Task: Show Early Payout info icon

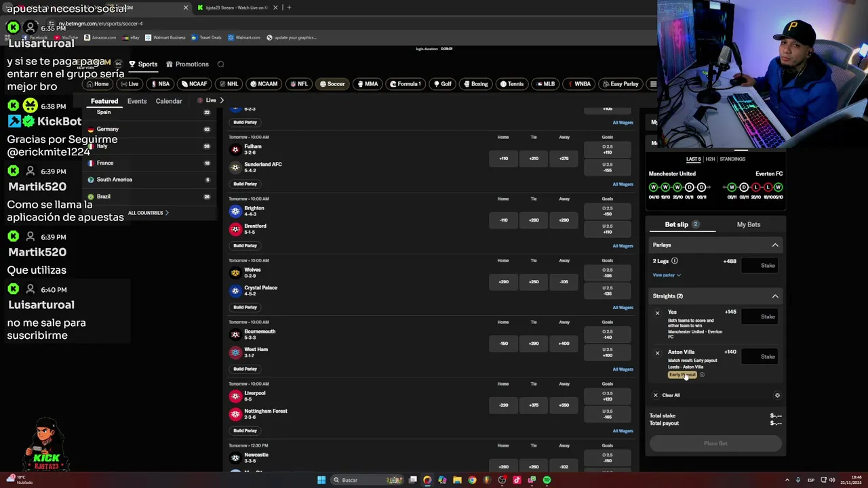Action: coord(702,375)
